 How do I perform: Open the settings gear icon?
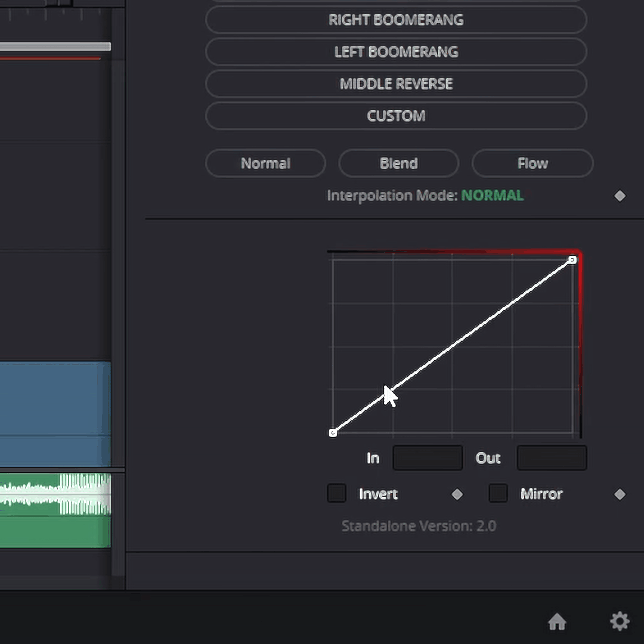620,621
